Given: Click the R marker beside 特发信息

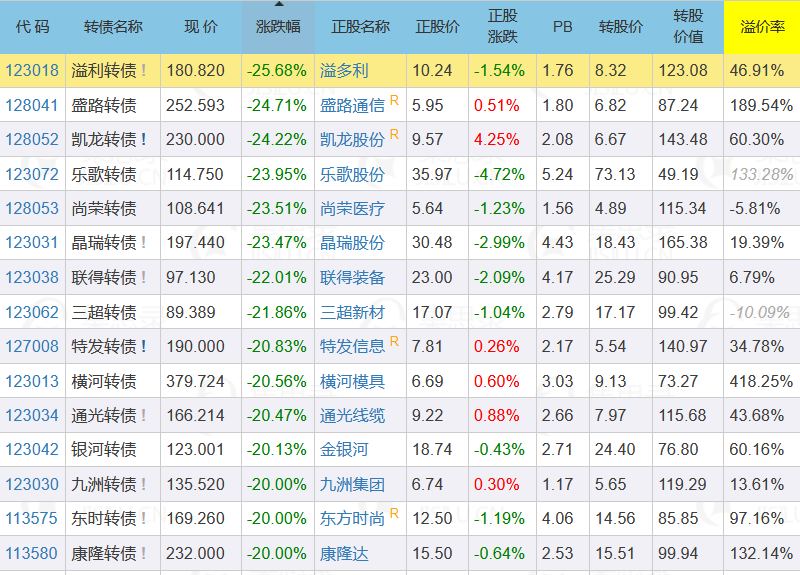Looking at the screenshot, I should (x=394, y=341).
